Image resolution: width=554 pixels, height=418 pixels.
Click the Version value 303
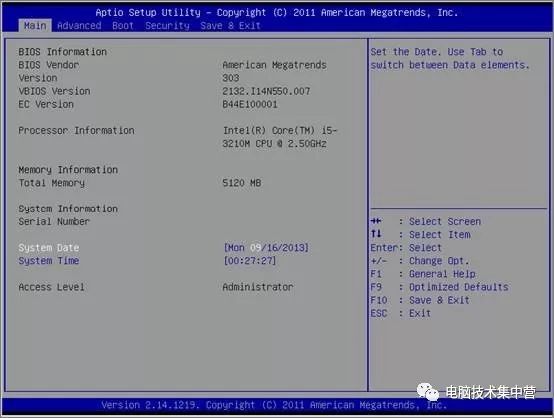pos(231,78)
